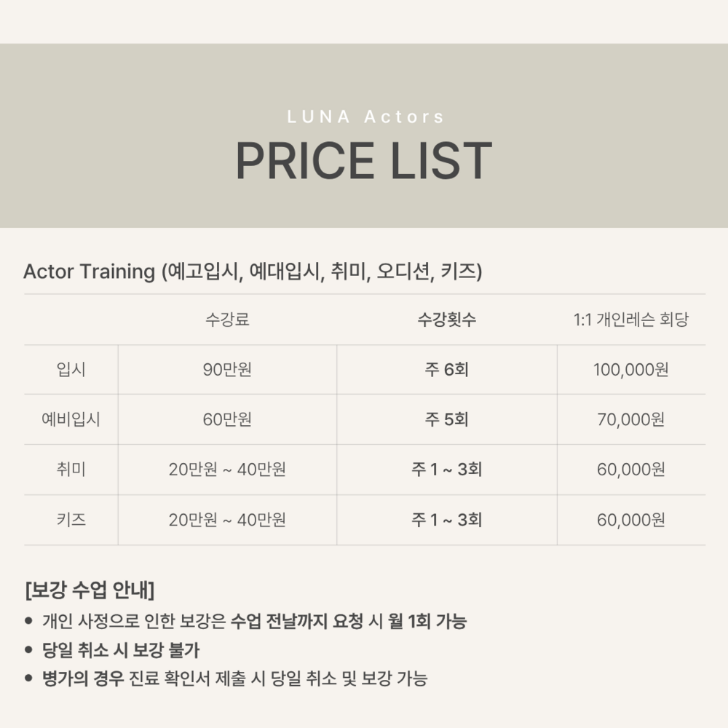Click the 주 6회 frequency cell
This screenshot has height=728, width=728.
point(446,370)
